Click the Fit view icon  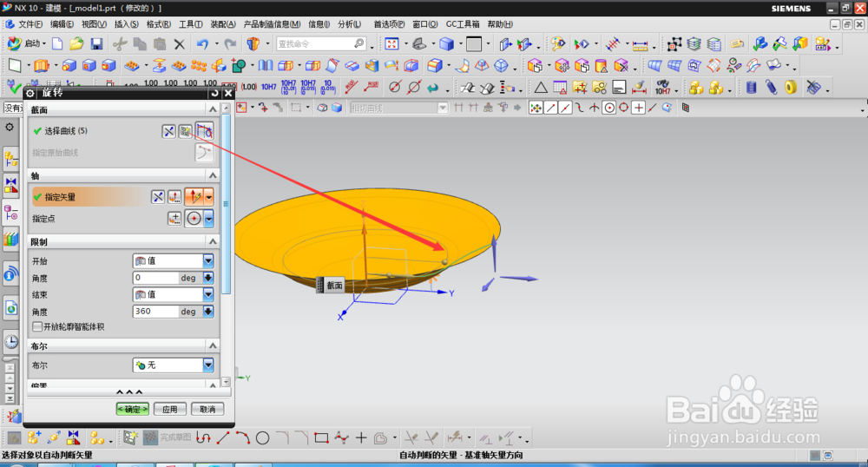pyautogui.click(x=391, y=43)
